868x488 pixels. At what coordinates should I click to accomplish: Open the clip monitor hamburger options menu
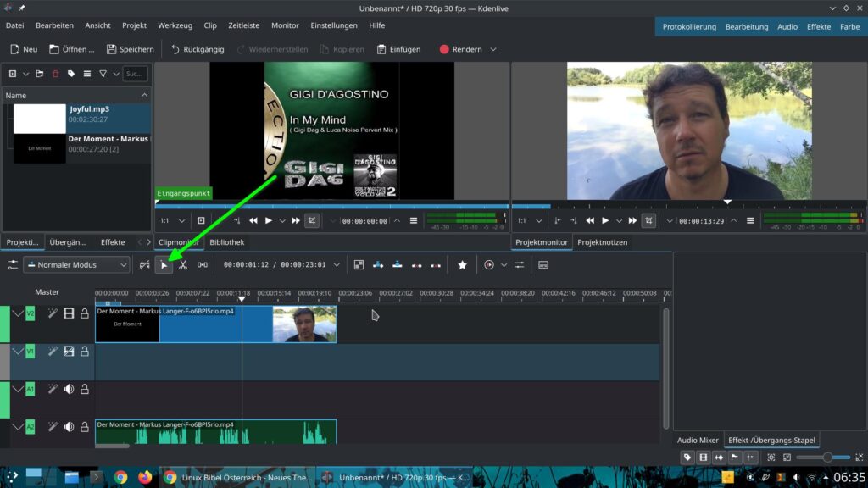414,221
